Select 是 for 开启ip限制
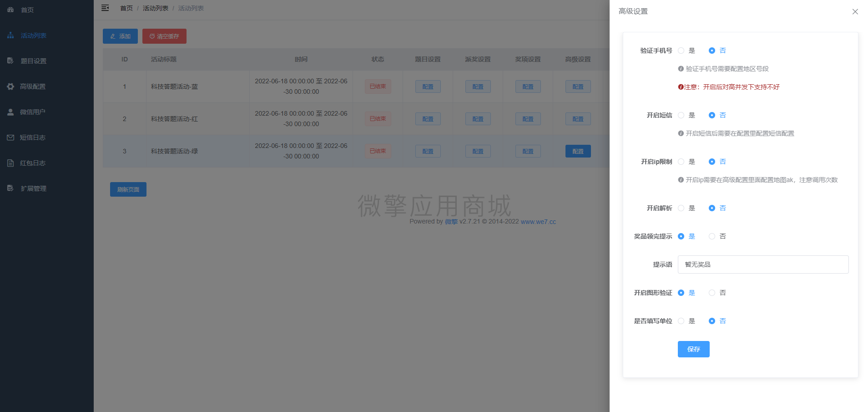The width and height of the screenshot is (868, 412). [x=681, y=162]
